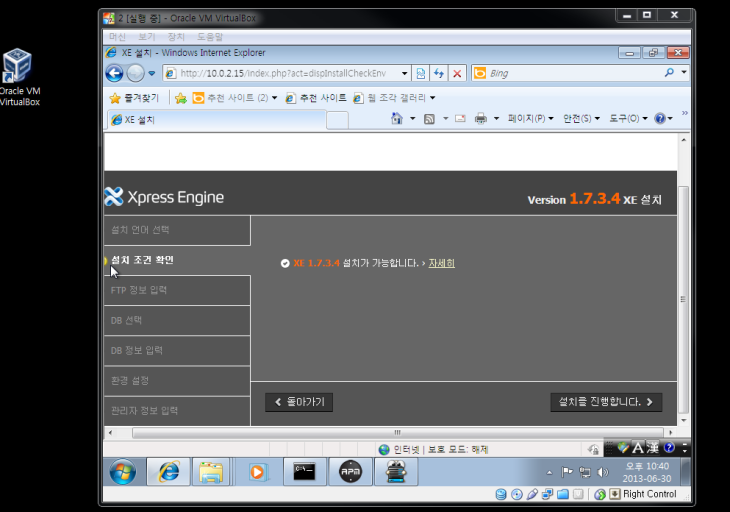
Task: Open 추천 사이트 (2) favorites item
Action: pyautogui.click(x=235, y=98)
